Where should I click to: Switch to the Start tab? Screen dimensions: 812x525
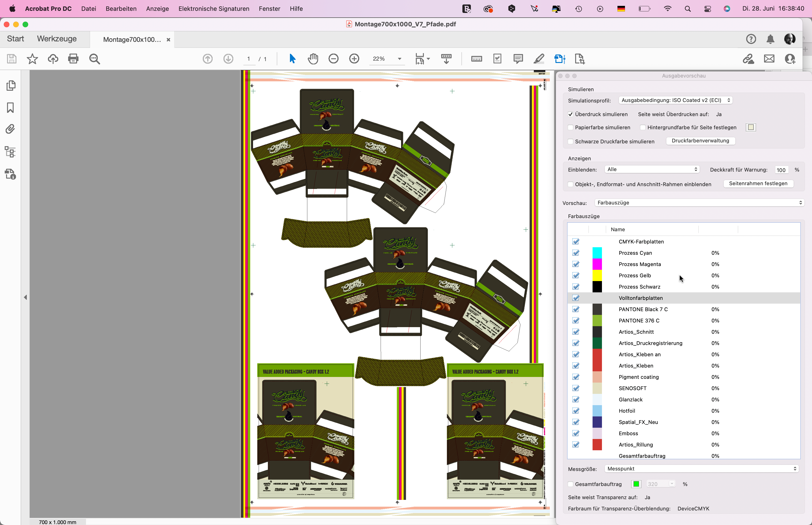point(15,39)
